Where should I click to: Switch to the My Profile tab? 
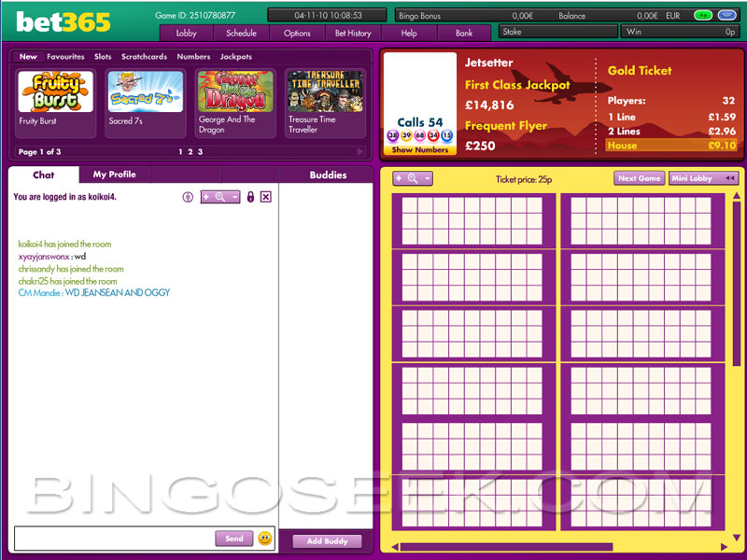[114, 175]
